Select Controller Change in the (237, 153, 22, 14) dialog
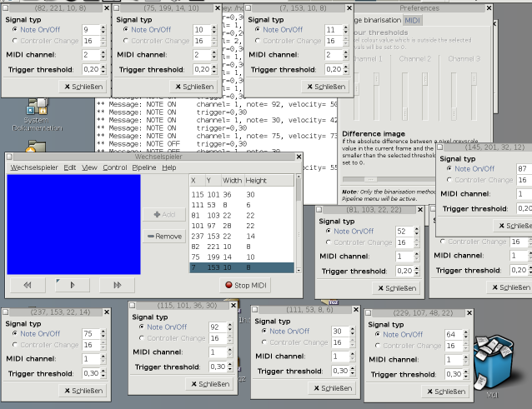This screenshot has width=532, height=409. 14,344
